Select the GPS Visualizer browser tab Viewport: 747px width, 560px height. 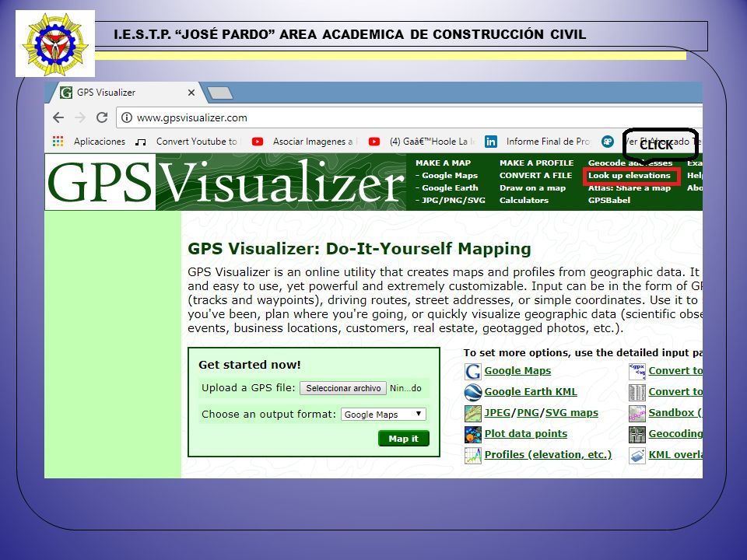pyautogui.click(x=127, y=93)
